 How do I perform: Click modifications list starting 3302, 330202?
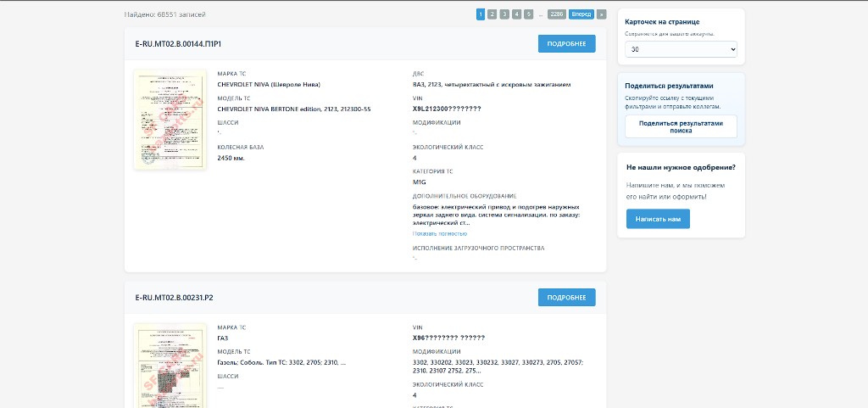[x=498, y=366]
